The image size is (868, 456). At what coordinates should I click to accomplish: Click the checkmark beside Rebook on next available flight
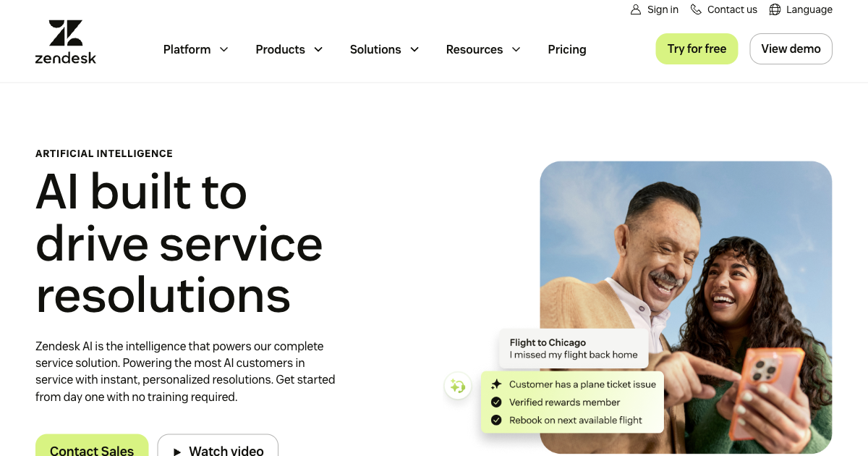496,420
